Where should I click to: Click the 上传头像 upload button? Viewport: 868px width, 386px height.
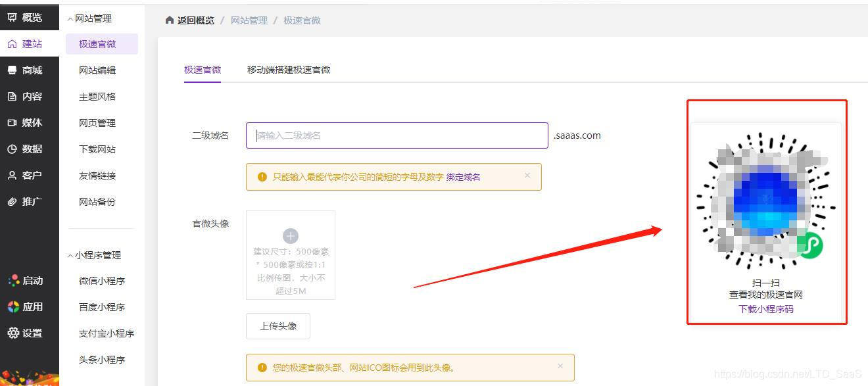pyautogui.click(x=278, y=326)
